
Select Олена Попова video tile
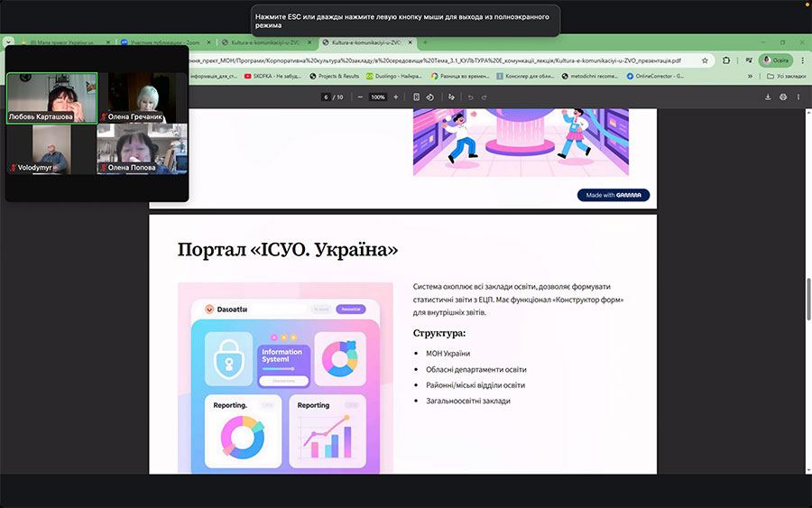point(142,149)
